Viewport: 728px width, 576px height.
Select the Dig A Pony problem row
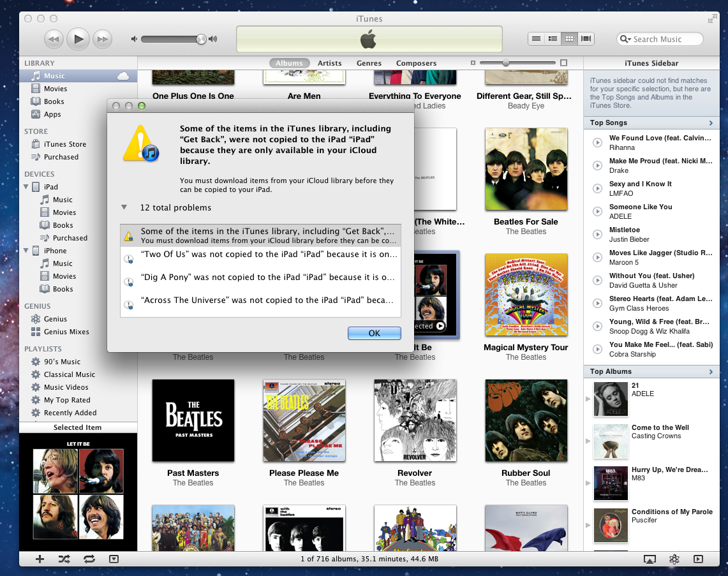(x=260, y=282)
